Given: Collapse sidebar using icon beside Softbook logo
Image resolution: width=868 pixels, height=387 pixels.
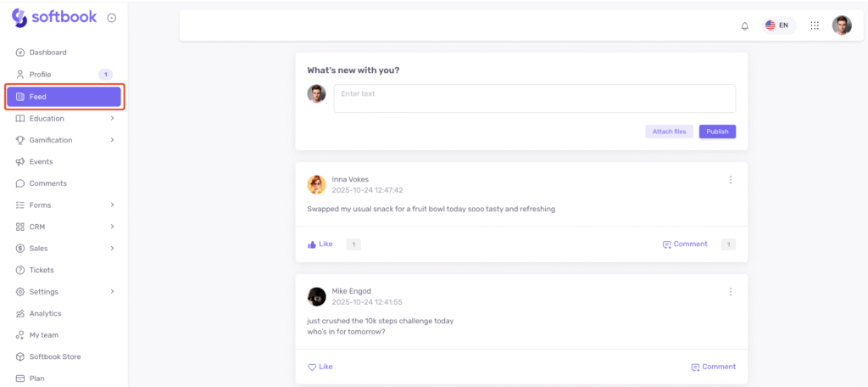Looking at the screenshot, I should click(112, 18).
